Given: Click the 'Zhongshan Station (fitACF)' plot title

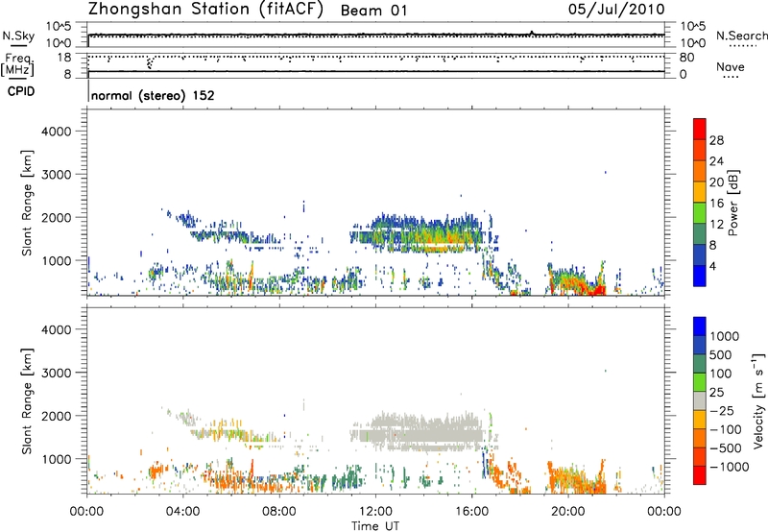Looking at the screenshot, I should coord(205,9).
